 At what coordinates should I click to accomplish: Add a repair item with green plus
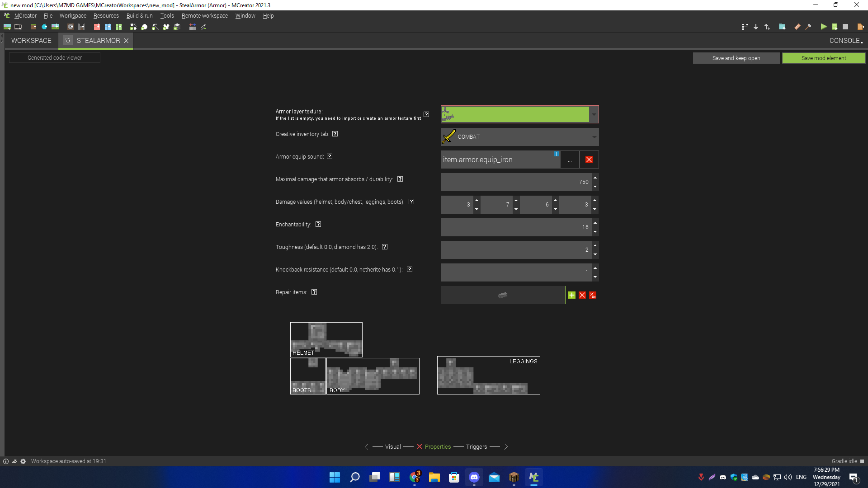[x=572, y=295]
